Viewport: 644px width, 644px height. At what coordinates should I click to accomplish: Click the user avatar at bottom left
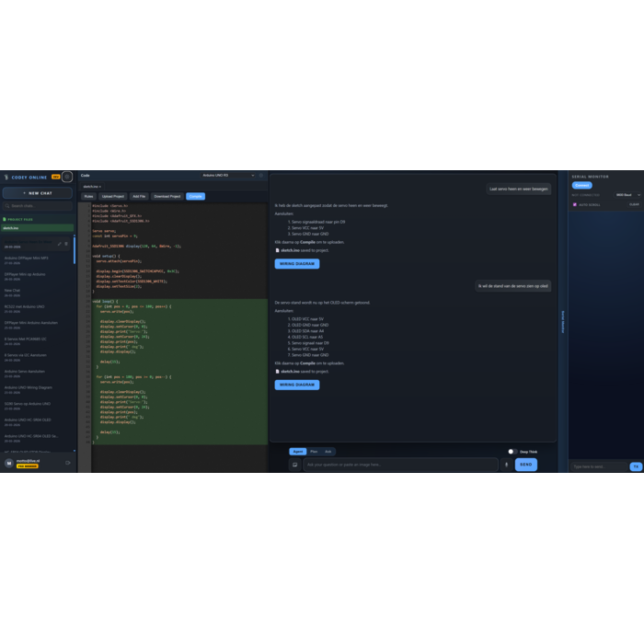click(x=9, y=463)
